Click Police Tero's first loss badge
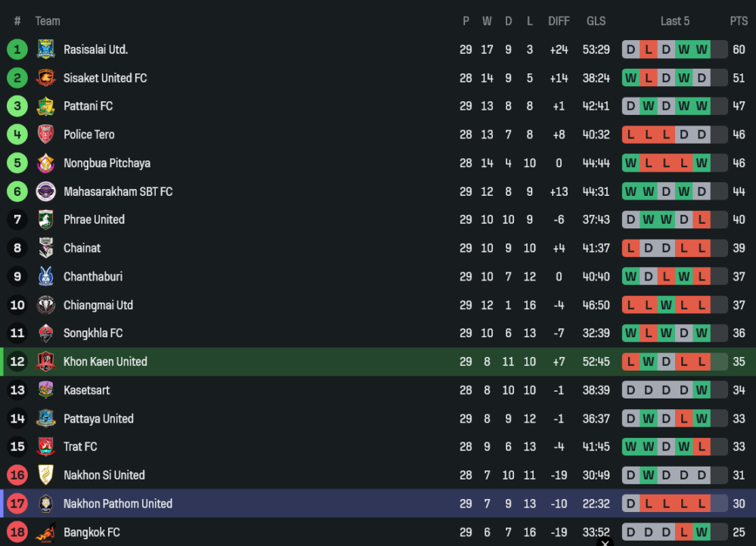Viewport: 756px width, 546px height. point(631,135)
